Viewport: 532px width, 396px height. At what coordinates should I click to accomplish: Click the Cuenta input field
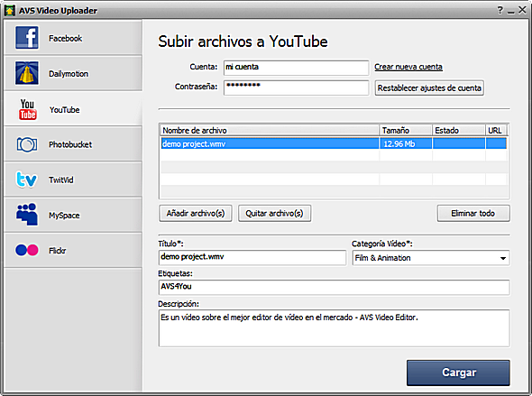(x=296, y=68)
